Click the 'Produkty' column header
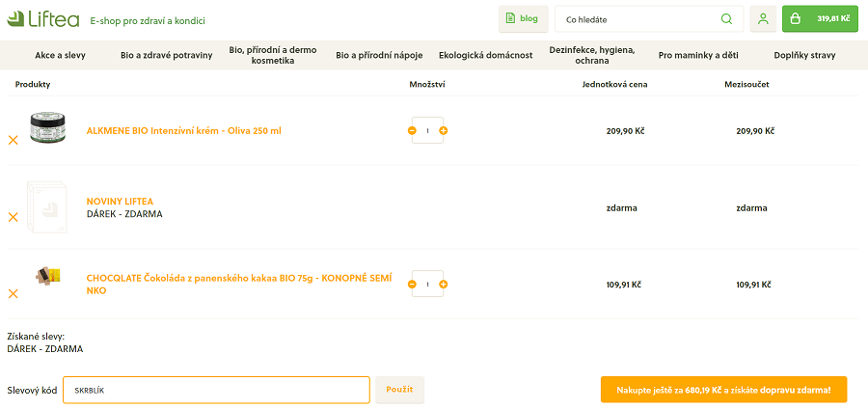 (x=33, y=85)
